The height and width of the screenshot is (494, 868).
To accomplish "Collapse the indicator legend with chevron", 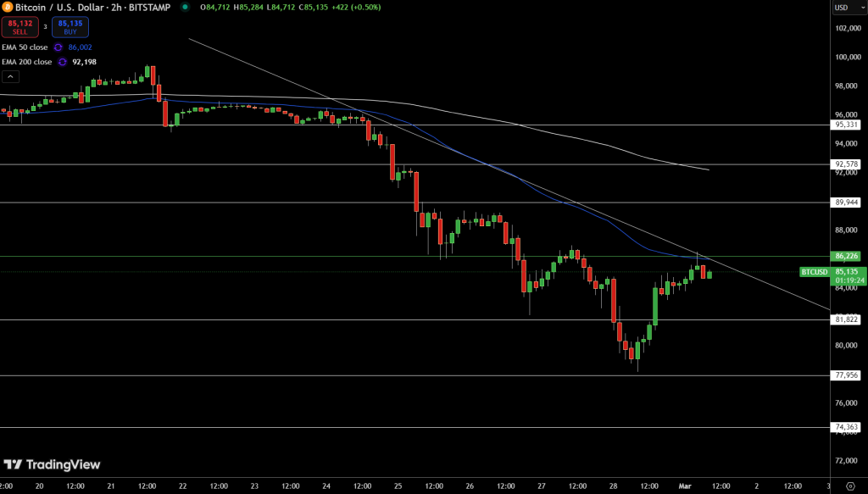I will (10, 76).
